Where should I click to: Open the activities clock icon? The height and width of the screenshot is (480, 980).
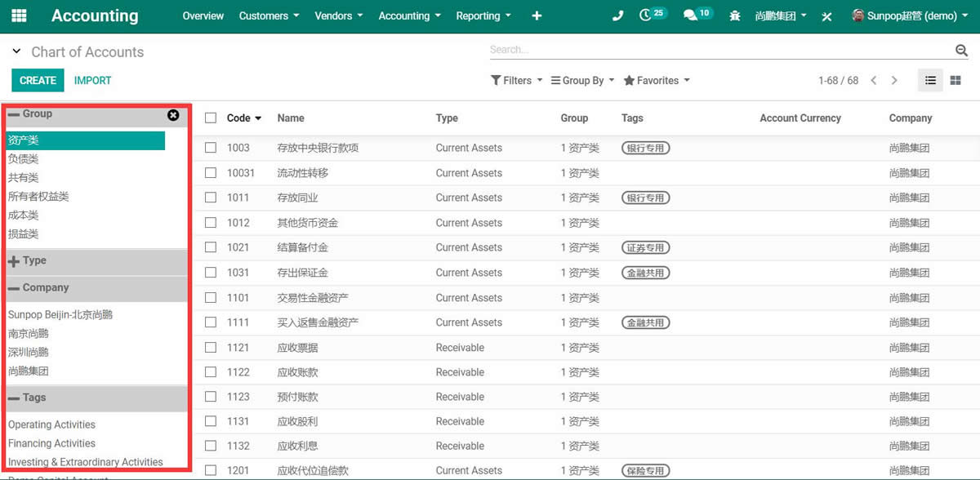click(645, 16)
